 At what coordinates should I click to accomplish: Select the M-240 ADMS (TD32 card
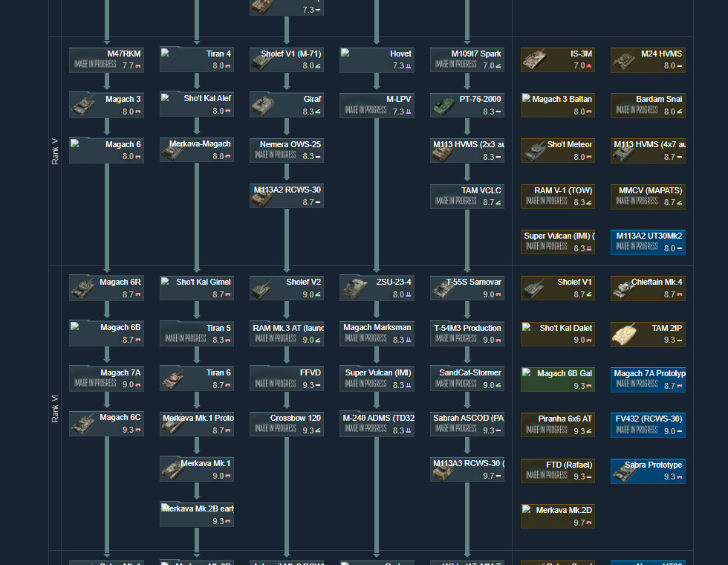point(377,424)
